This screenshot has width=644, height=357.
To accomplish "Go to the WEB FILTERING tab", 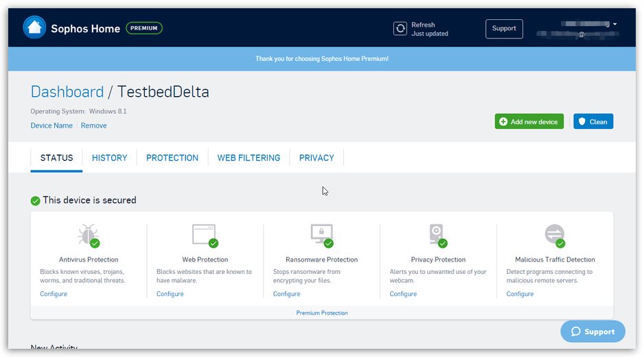I will pos(249,158).
